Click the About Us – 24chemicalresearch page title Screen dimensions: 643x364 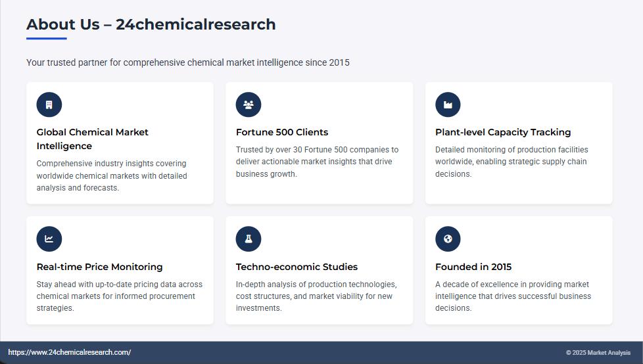click(151, 24)
